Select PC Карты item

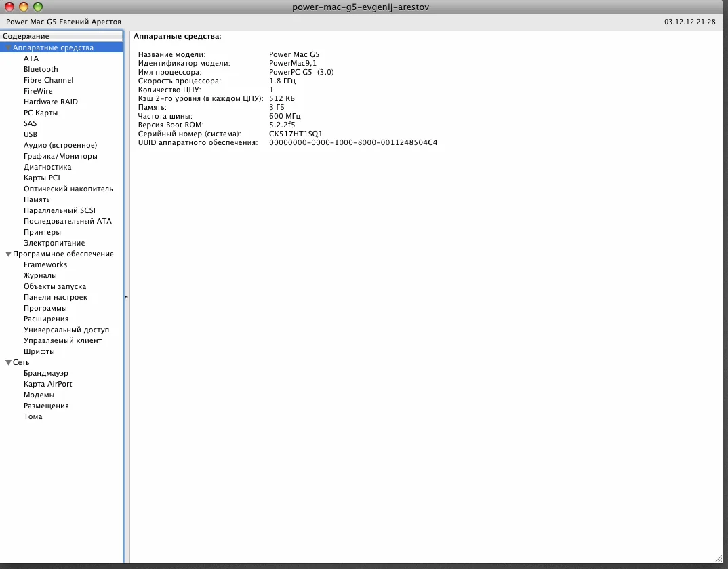(41, 113)
